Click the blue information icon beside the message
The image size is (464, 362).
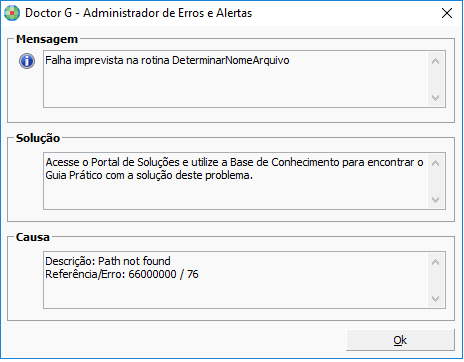(27, 61)
